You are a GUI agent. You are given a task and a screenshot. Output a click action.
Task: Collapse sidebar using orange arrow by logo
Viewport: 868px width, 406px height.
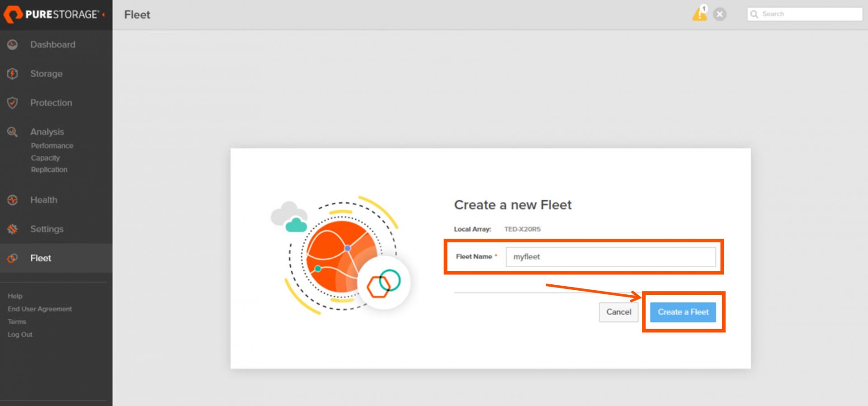[104, 15]
